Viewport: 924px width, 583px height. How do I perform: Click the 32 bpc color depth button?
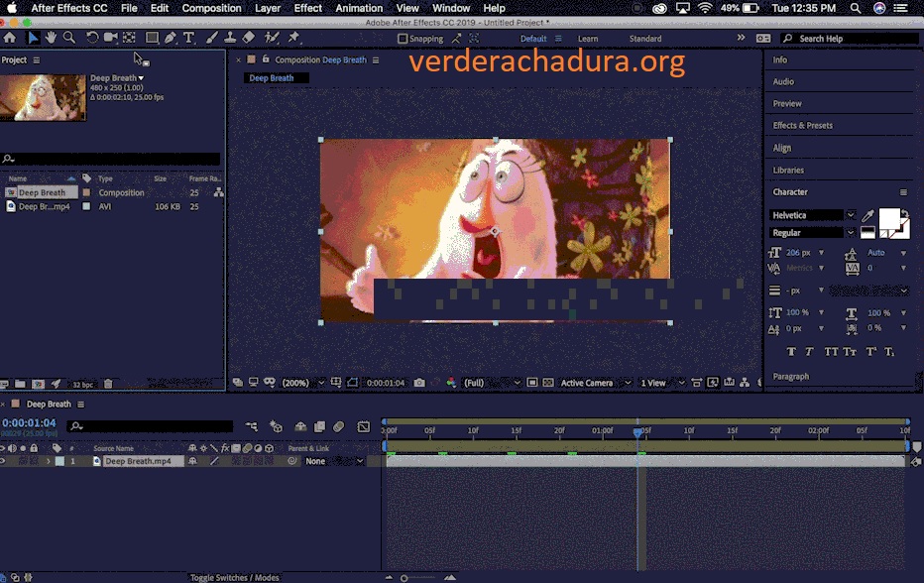pos(83,385)
